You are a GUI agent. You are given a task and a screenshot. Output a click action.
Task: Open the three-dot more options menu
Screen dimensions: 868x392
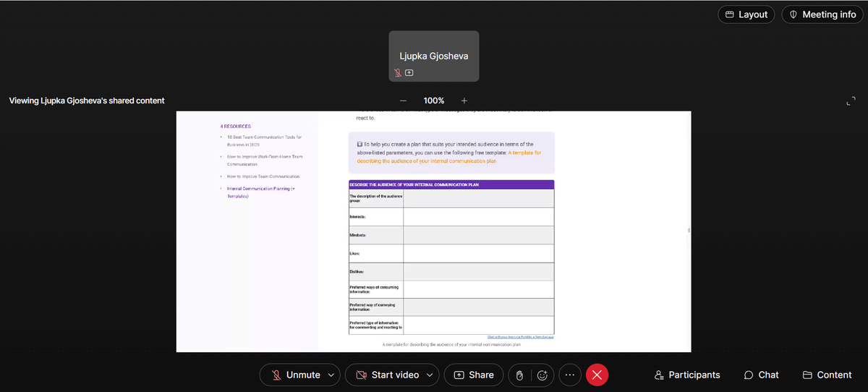(x=570, y=375)
